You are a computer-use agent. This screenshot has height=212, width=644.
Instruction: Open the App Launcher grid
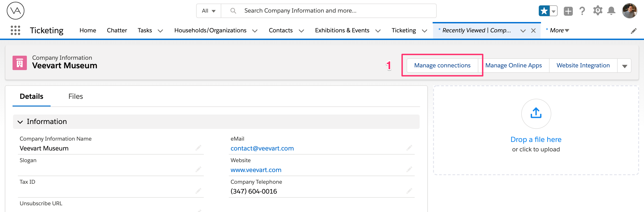tap(15, 30)
